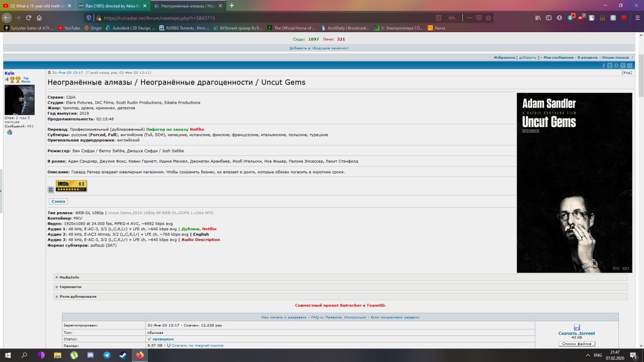Share topic on Twitter icon
Screen dimensions: 644x362
click(610, 66)
